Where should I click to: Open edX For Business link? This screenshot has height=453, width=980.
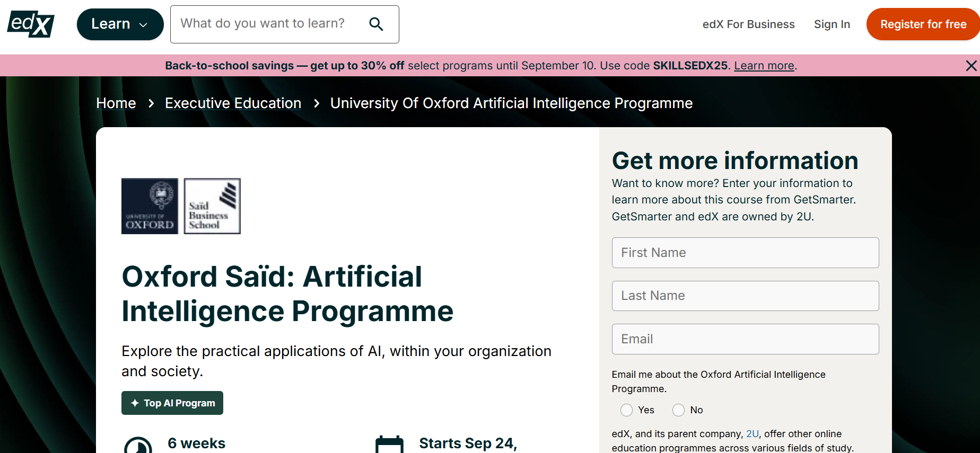(748, 24)
